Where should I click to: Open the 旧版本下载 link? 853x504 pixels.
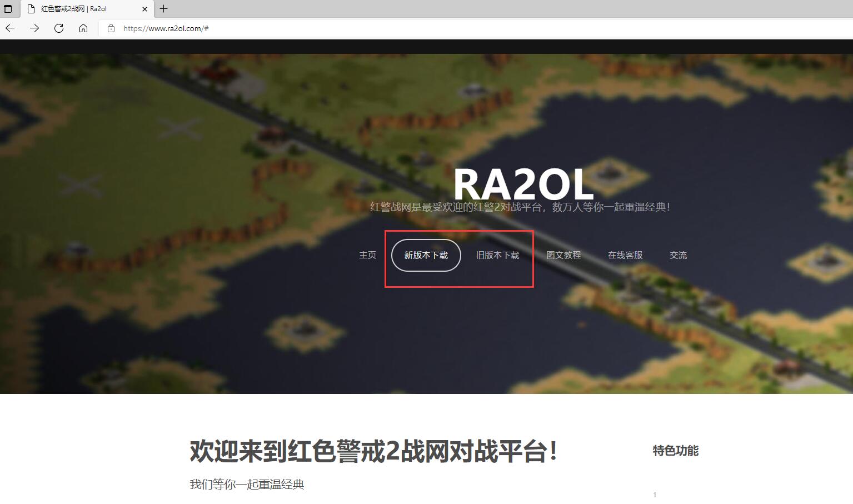(x=497, y=255)
